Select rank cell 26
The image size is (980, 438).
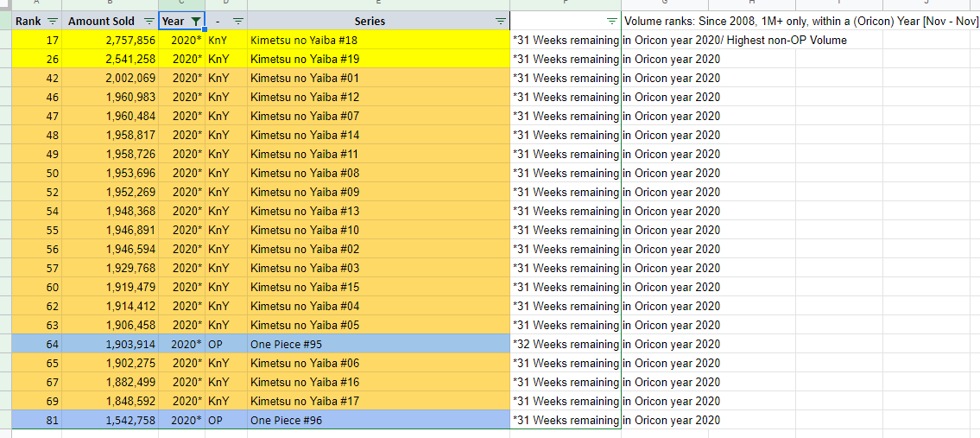37,60
